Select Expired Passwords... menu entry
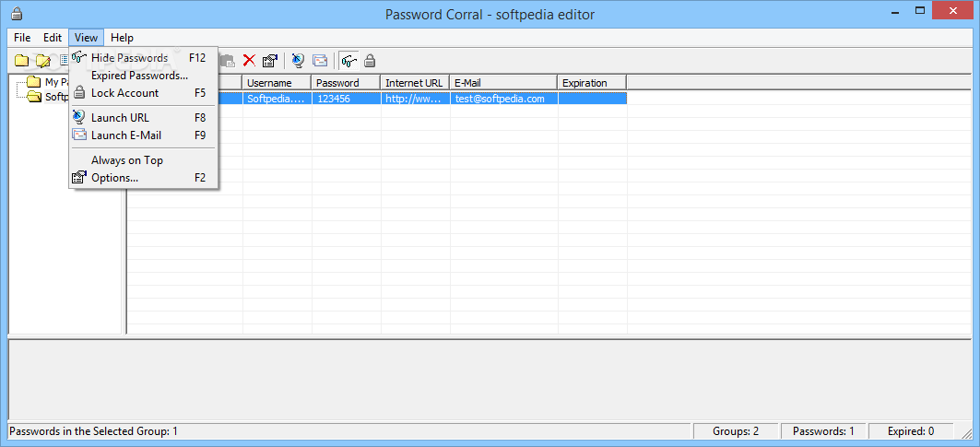 (143, 76)
